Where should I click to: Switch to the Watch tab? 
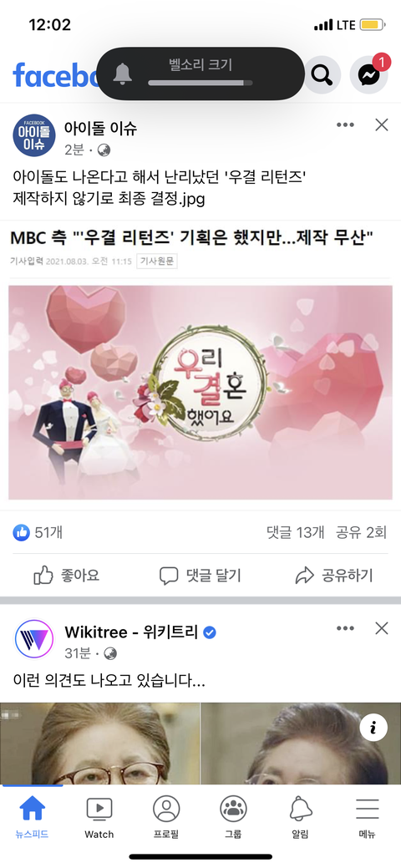pos(99,818)
